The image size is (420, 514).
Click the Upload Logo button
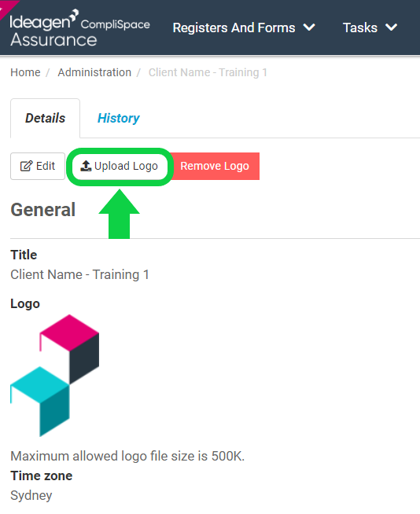[x=120, y=166]
